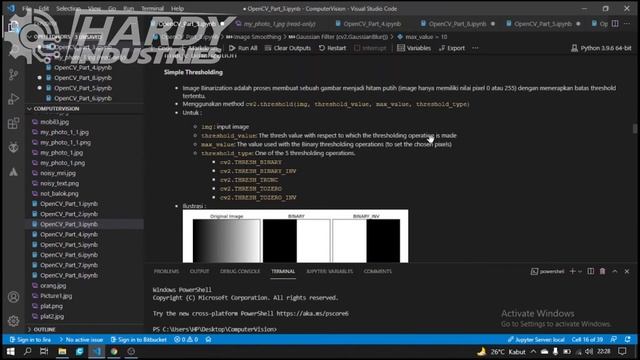
Task: Click Cell 16 of 39 status item
Action: pyautogui.click(x=587, y=340)
